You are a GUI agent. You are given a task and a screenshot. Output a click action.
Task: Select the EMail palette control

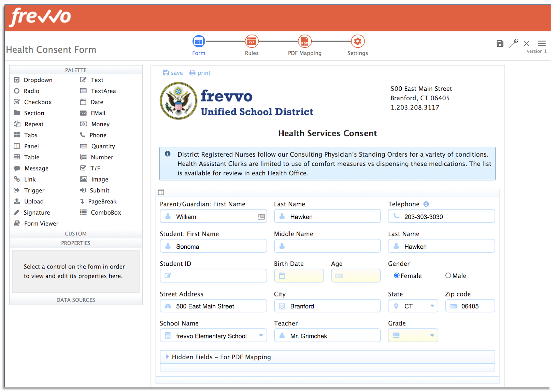92,113
